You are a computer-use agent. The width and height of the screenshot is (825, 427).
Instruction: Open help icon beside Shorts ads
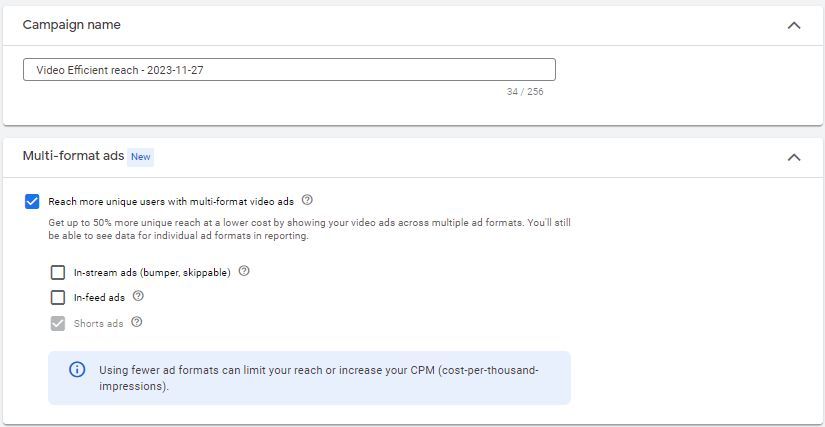coord(136,322)
